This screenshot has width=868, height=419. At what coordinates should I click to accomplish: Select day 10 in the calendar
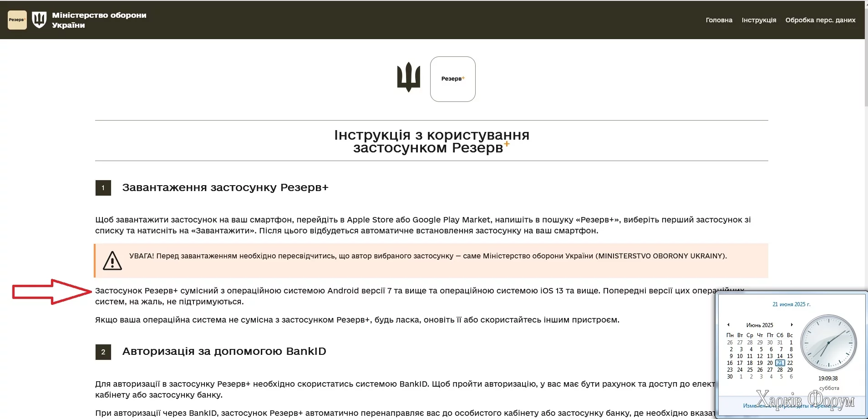(740, 356)
